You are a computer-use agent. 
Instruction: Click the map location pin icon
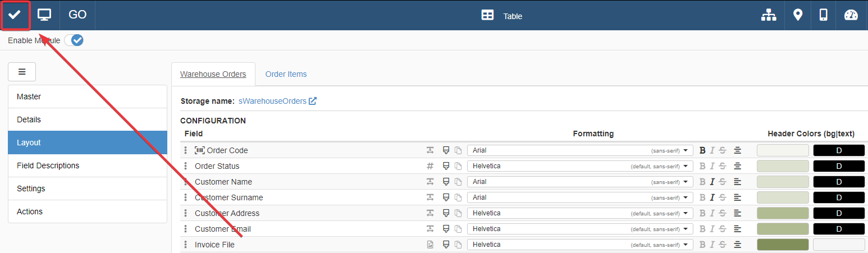coord(797,15)
